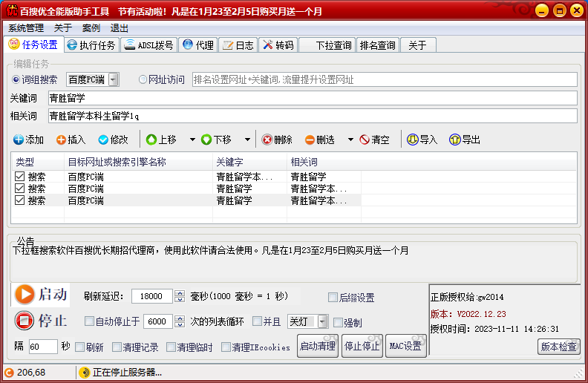588x383 pixels.
Task: Move the task up with 上移
Action: pos(161,140)
